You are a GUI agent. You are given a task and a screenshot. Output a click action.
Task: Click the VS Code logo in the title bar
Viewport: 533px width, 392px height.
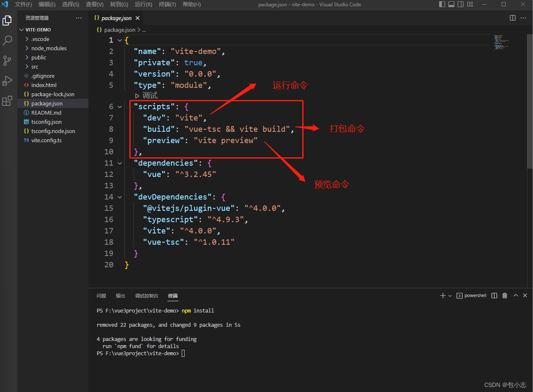5,4
